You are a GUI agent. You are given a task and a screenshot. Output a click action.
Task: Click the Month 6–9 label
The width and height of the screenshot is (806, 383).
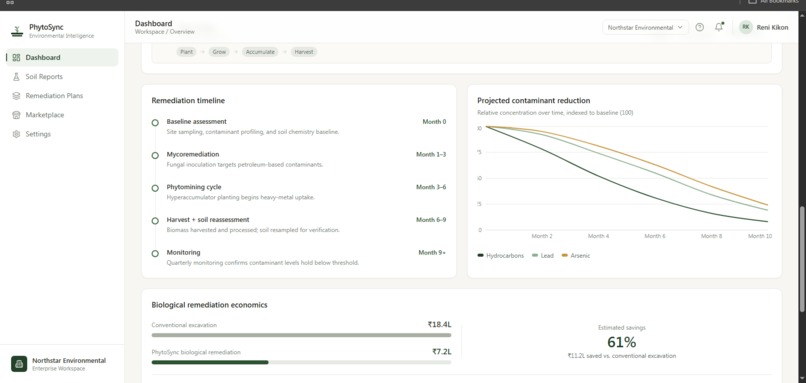(x=431, y=220)
